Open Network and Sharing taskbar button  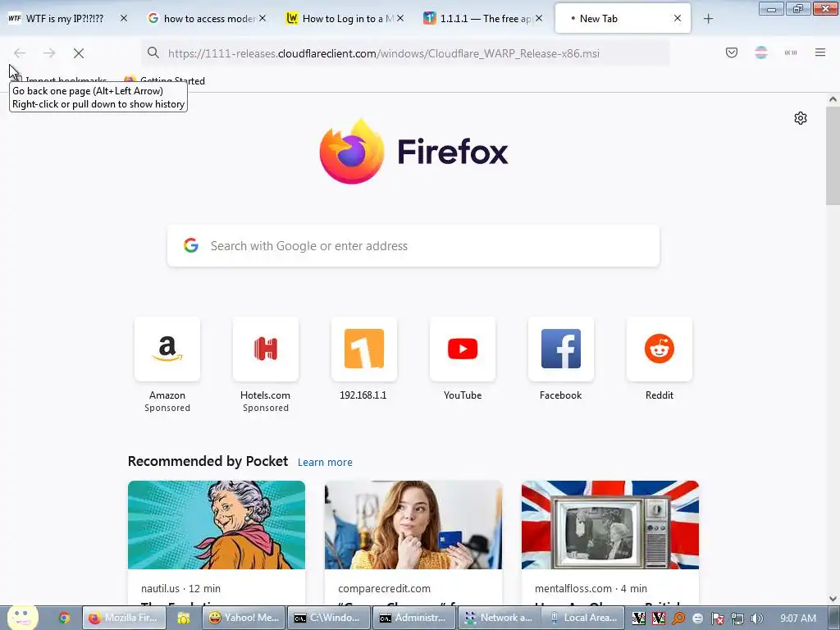point(499,618)
